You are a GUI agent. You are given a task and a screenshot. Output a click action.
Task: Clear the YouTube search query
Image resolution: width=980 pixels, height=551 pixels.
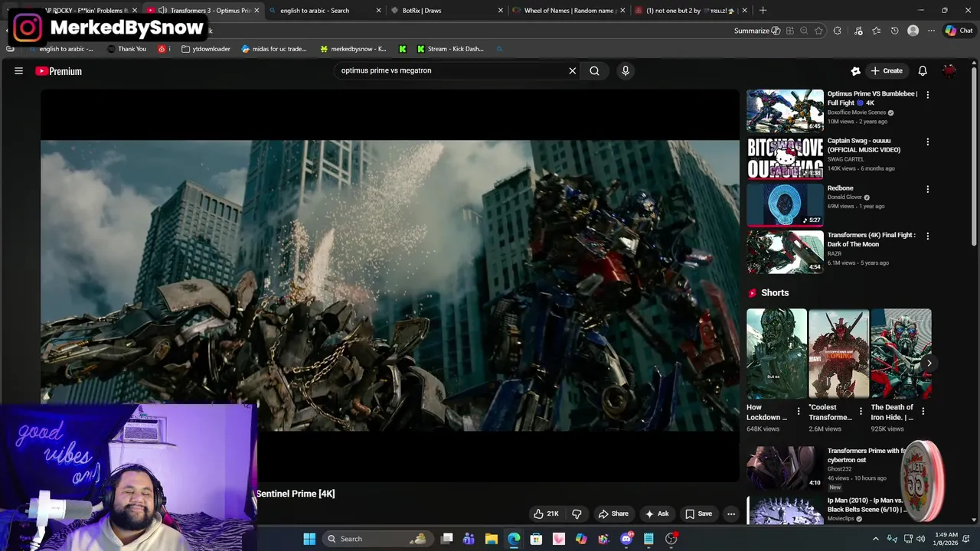coord(572,70)
